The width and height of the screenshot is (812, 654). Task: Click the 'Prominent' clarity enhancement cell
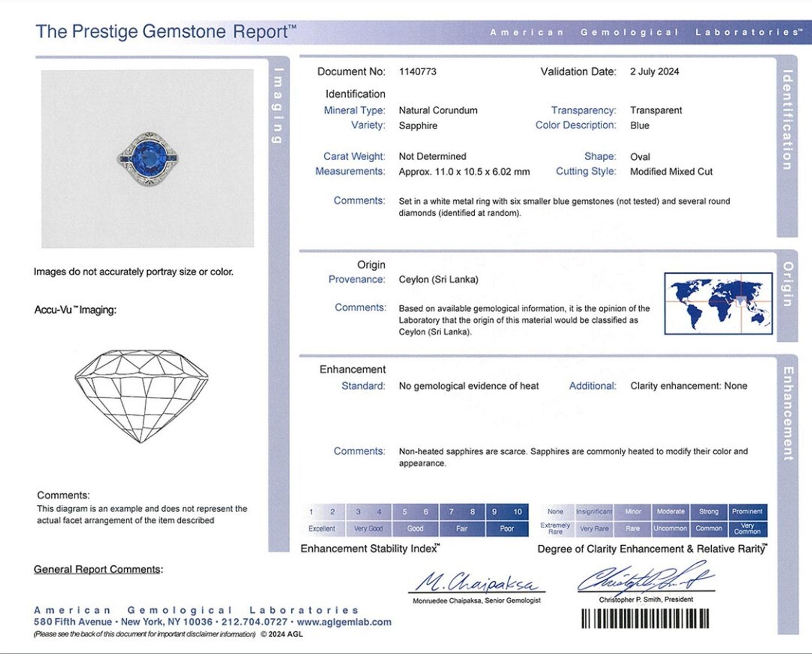tap(747, 511)
